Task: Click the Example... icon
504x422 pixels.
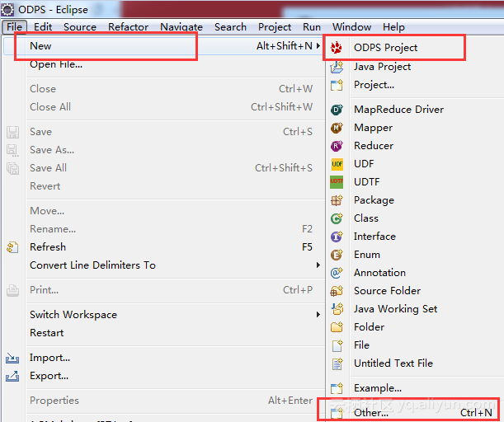Action: pos(337,388)
